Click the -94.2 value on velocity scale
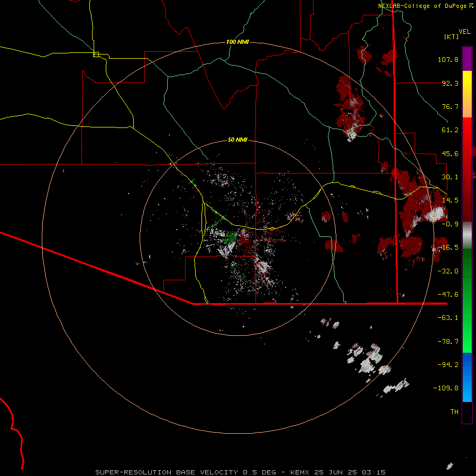476x476 pixels. click(x=448, y=365)
